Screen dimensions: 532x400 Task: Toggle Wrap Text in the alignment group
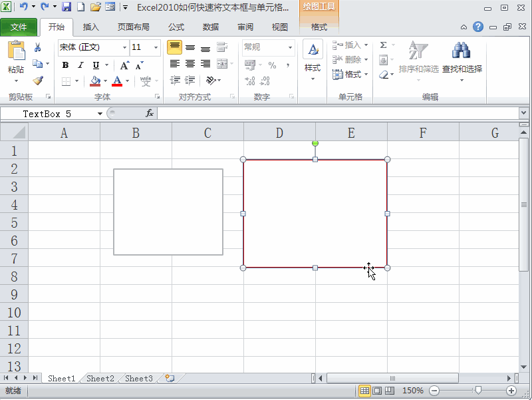[221, 47]
